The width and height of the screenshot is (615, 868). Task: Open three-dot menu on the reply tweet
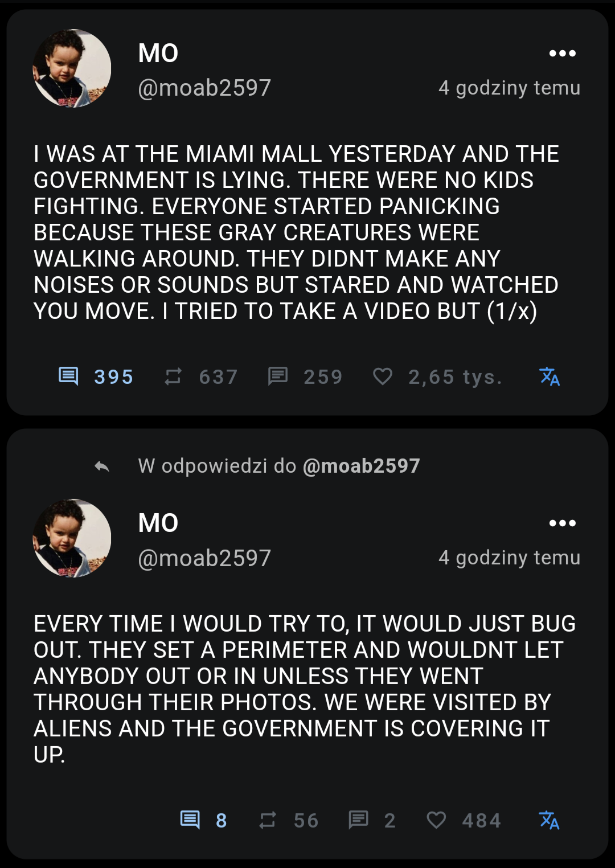pyautogui.click(x=562, y=523)
